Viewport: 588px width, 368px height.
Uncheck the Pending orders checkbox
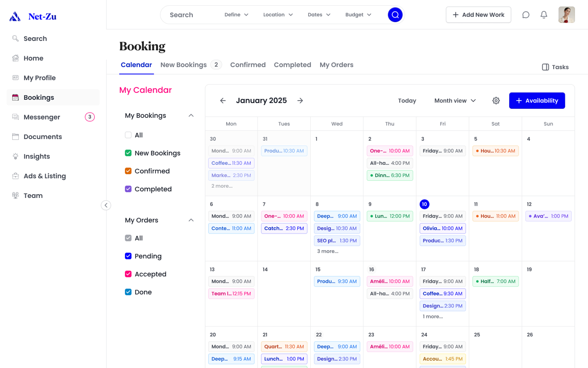(128, 256)
